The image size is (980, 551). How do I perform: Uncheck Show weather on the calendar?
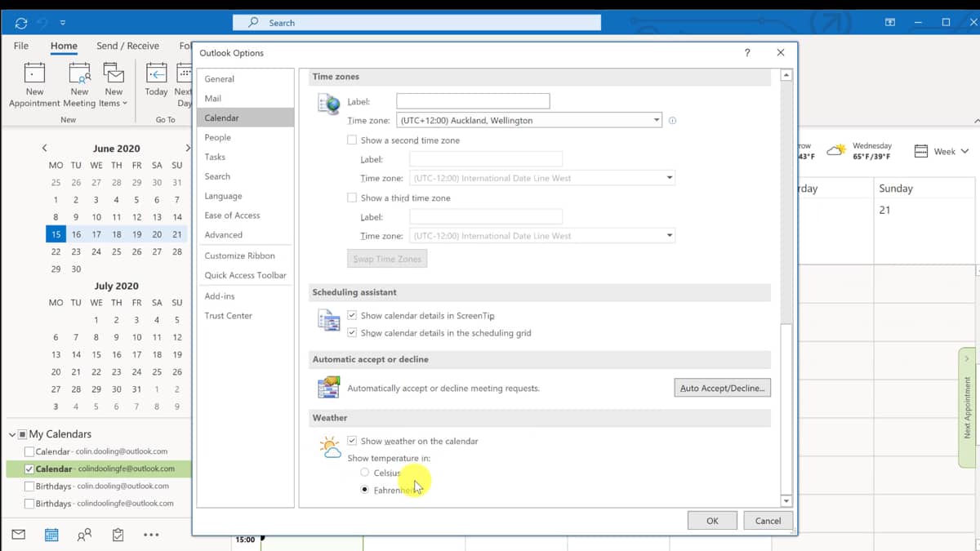(x=352, y=441)
